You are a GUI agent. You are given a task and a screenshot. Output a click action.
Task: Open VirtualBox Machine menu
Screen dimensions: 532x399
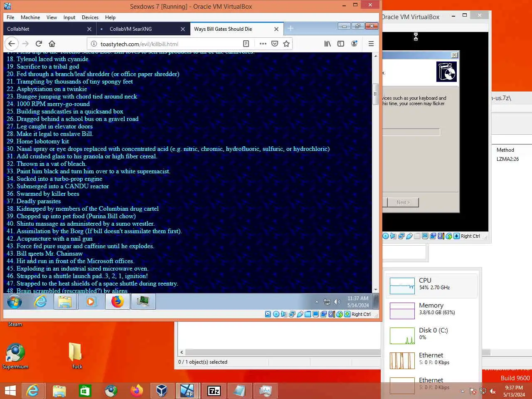pos(30,17)
